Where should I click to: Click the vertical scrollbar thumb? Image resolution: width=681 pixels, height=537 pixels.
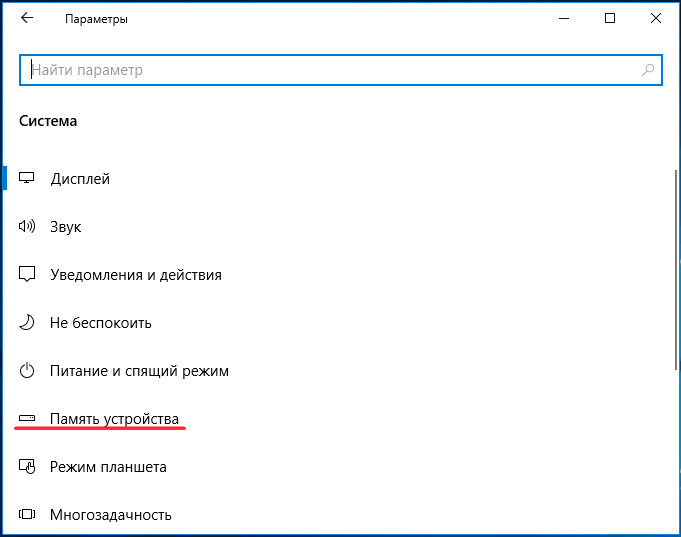tap(676, 269)
